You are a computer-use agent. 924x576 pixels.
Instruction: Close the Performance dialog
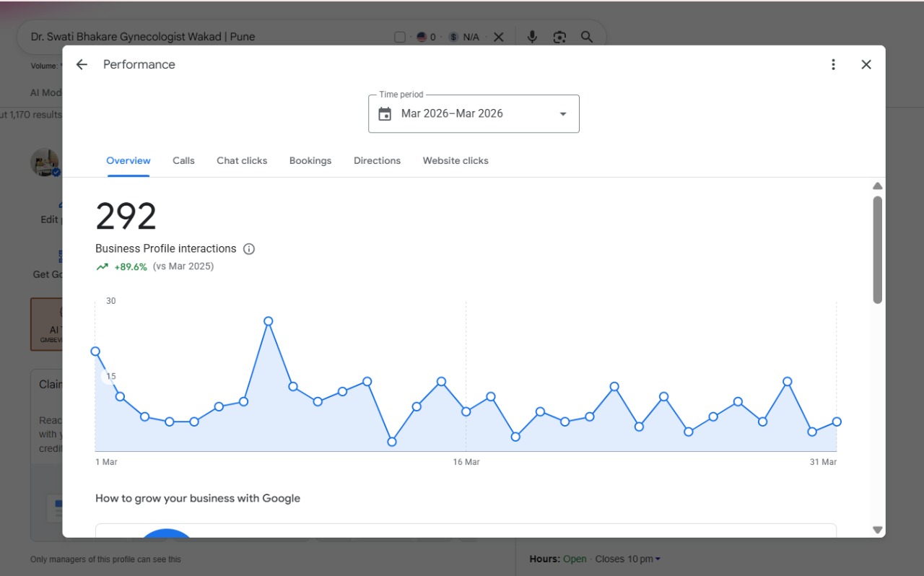[x=866, y=64]
